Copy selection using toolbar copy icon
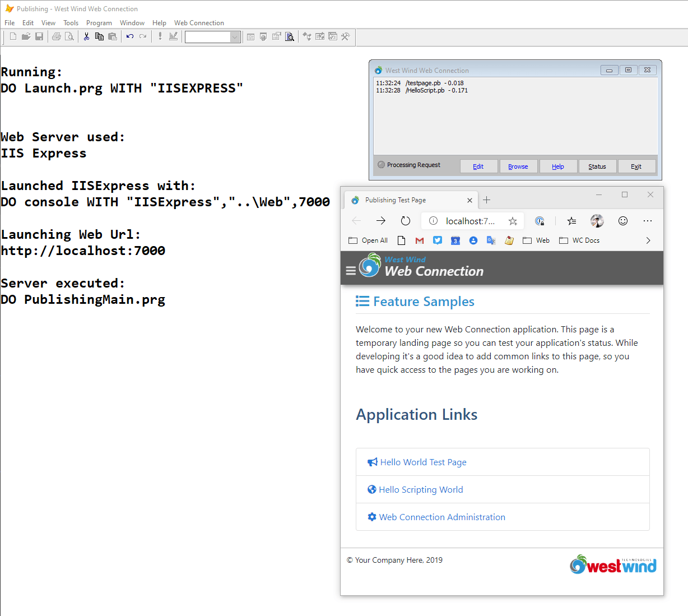This screenshot has height=616, width=688. (99, 36)
